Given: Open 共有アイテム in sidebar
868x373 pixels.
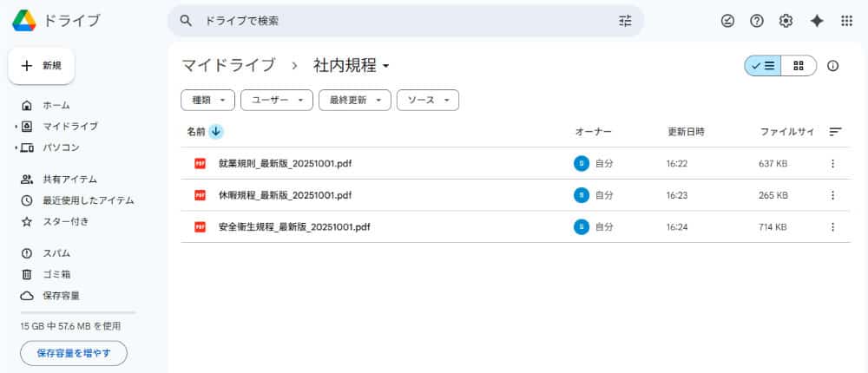Looking at the screenshot, I should [69, 180].
